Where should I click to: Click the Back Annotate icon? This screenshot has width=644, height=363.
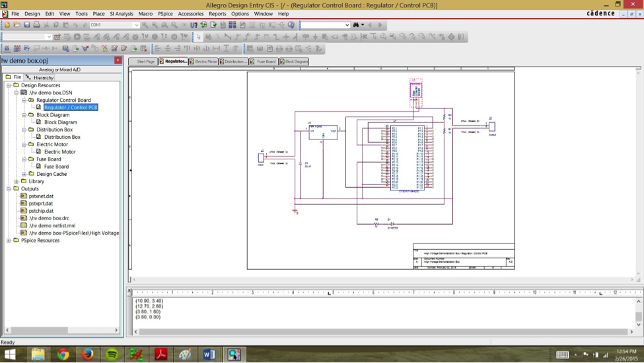point(203,24)
